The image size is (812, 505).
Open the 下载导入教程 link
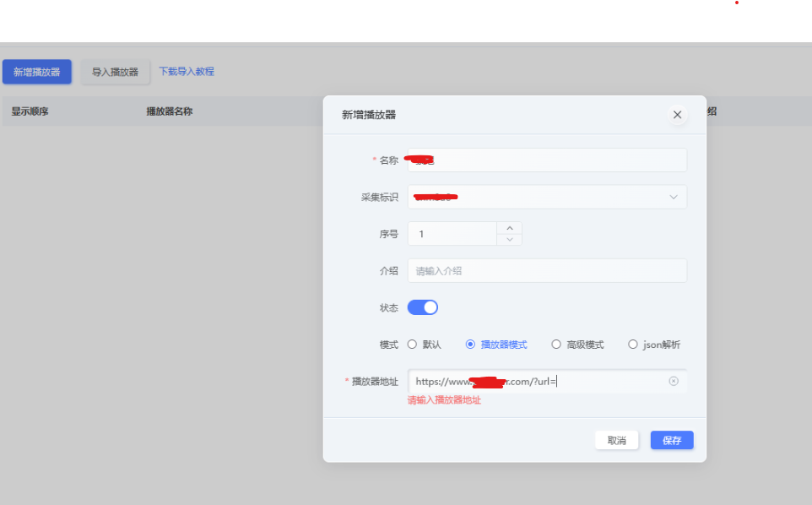pos(187,72)
